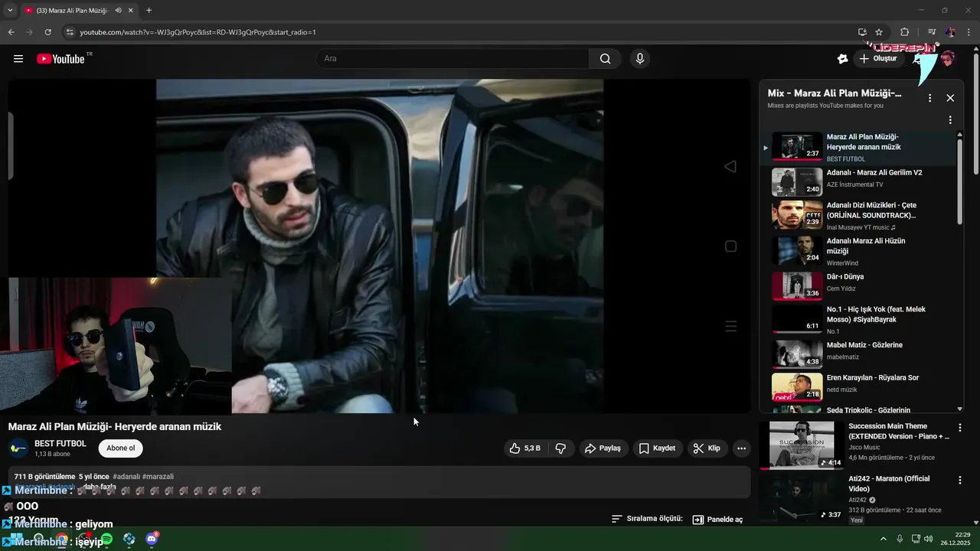
Task: Click the sparkle icon left of Oluştur
Action: pyautogui.click(x=843, y=59)
